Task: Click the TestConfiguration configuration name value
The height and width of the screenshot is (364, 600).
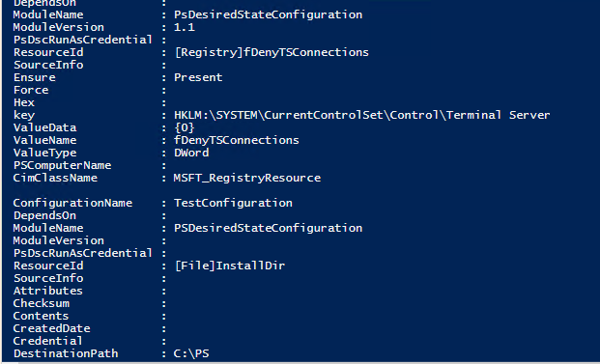Action: point(233,203)
